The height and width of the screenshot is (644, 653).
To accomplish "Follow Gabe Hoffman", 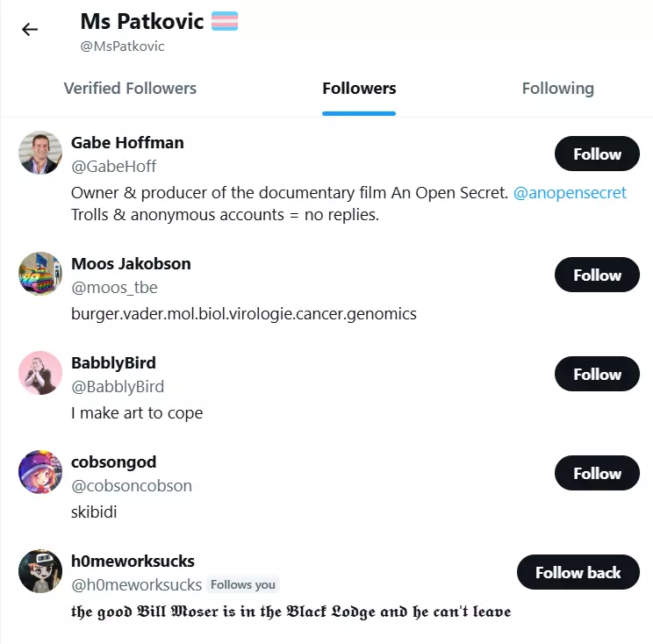I will pos(597,154).
